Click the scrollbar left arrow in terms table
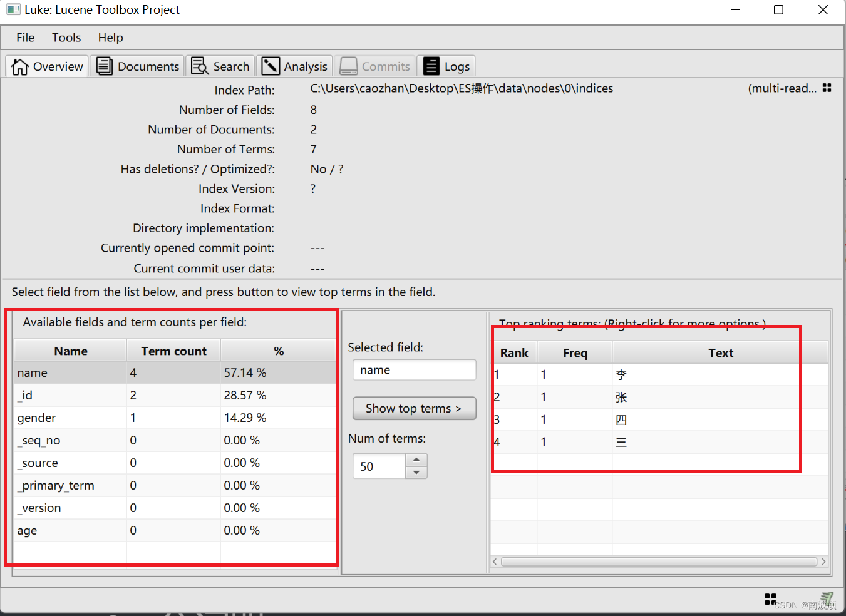Image resolution: width=846 pixels, height=616 pixels. tap(495, 562)
